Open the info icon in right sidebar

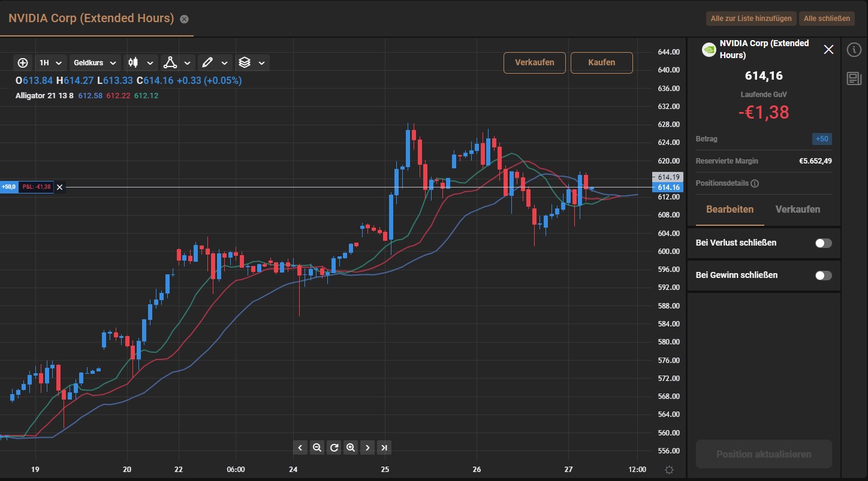(x=854, y=50)
